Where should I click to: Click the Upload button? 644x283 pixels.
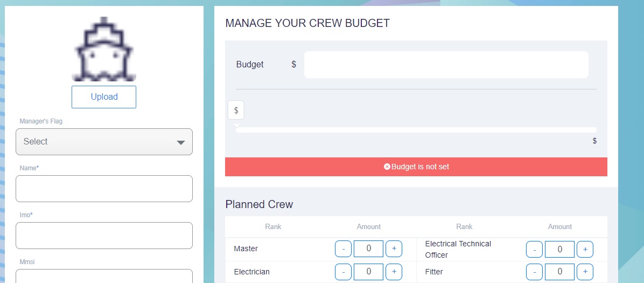104,97
